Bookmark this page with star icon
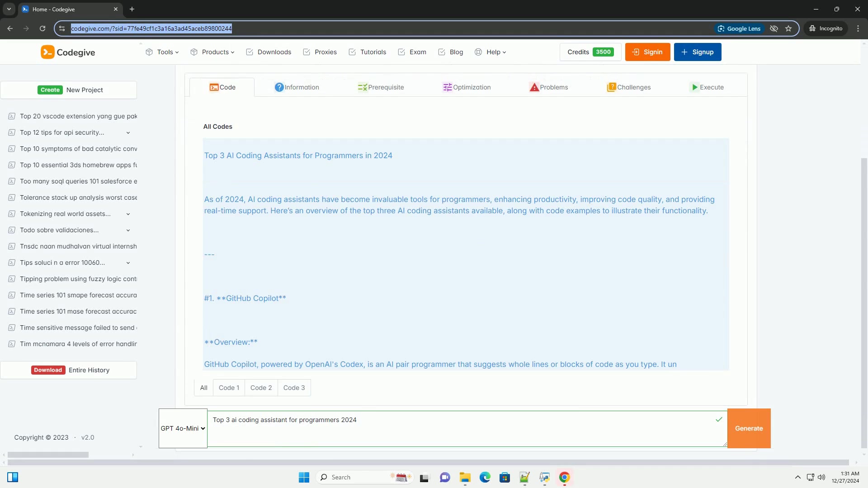868x488 pixels. pyautogui.click(x=788, y=28)
